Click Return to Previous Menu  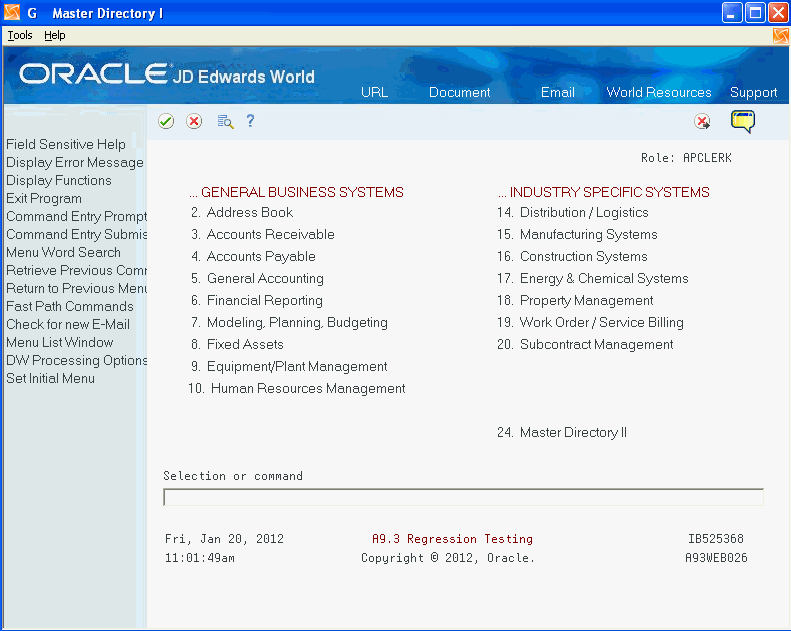click(x=76, y=289)
